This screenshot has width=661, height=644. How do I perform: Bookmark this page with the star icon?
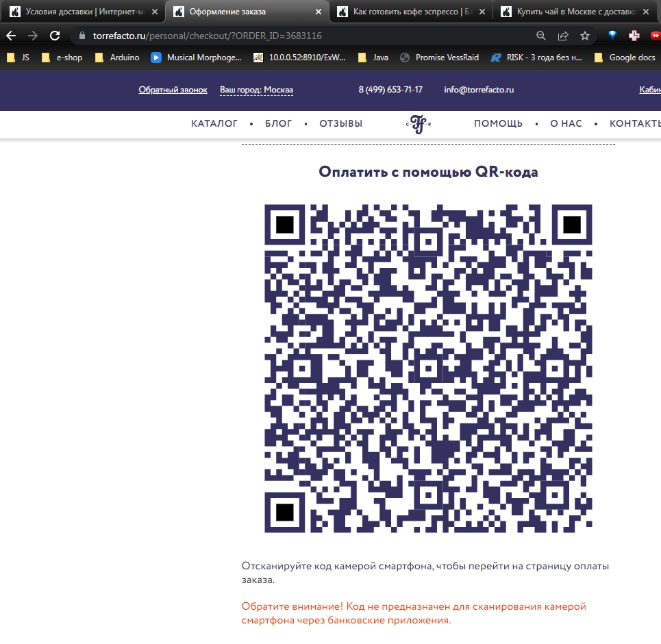tap(584, 36)
